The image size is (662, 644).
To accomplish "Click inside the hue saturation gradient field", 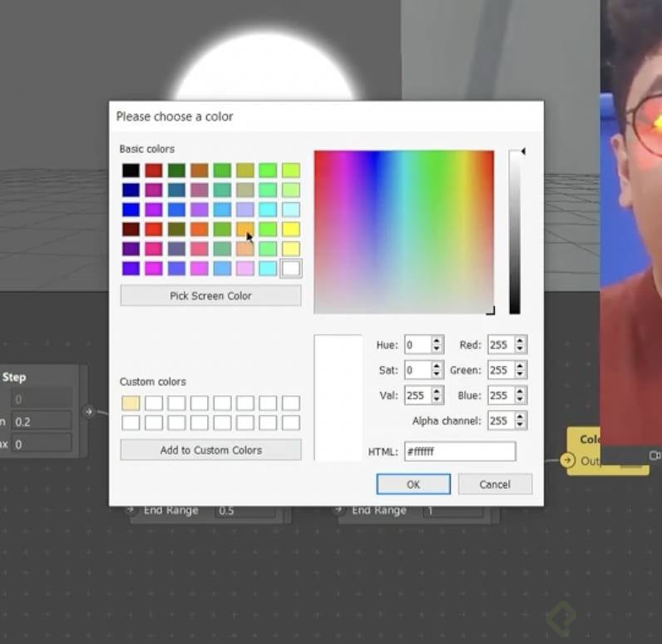I will (x=403, y=232).
